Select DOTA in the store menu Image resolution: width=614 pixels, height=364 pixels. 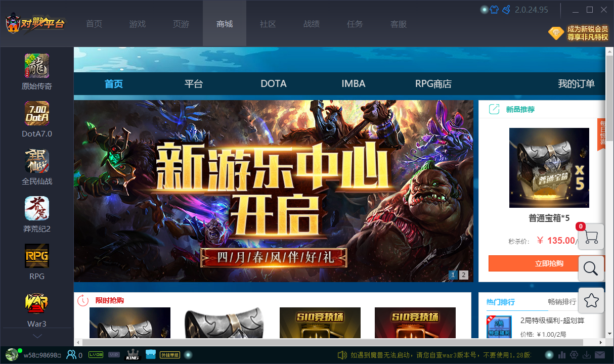pos(274,84)
